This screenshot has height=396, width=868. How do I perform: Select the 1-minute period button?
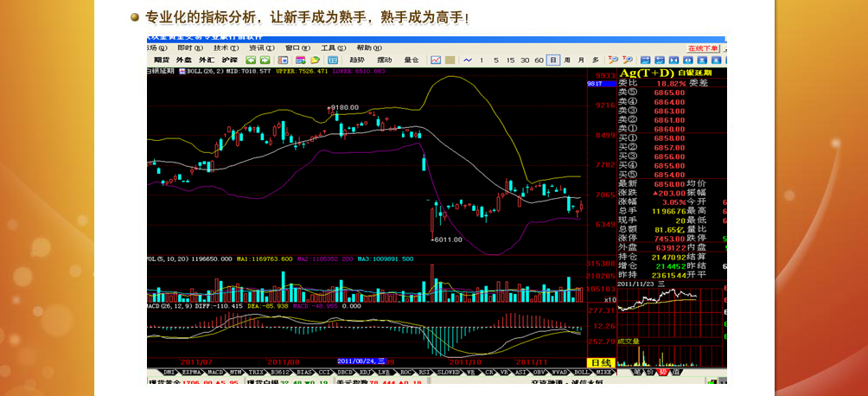[x=482, y=60]
